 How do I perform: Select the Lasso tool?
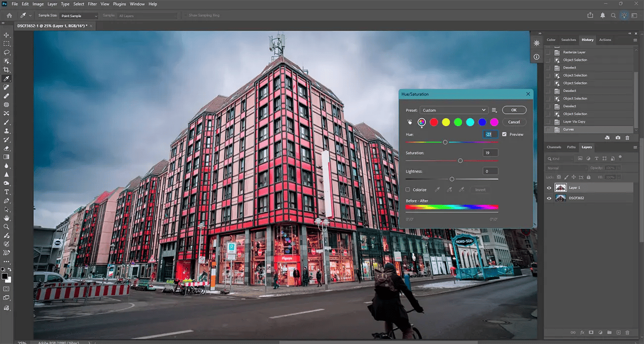pyautogui.click(x=6, y=52)
